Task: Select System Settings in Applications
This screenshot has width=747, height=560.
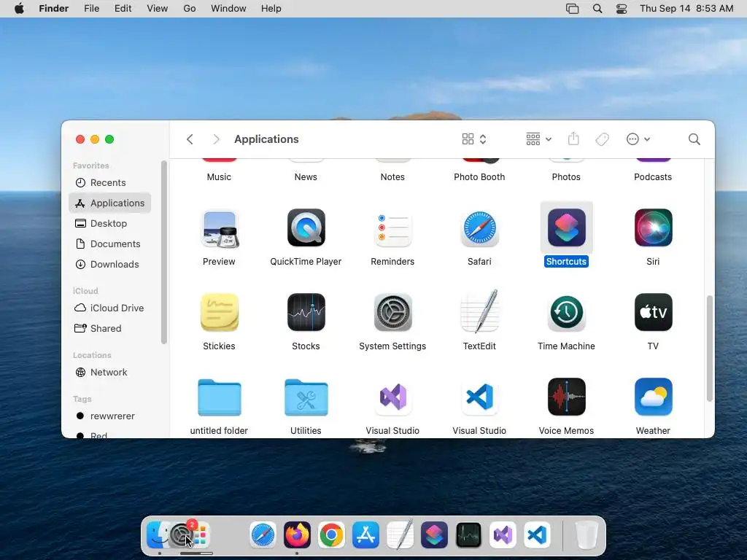Action: click(392, 312)
